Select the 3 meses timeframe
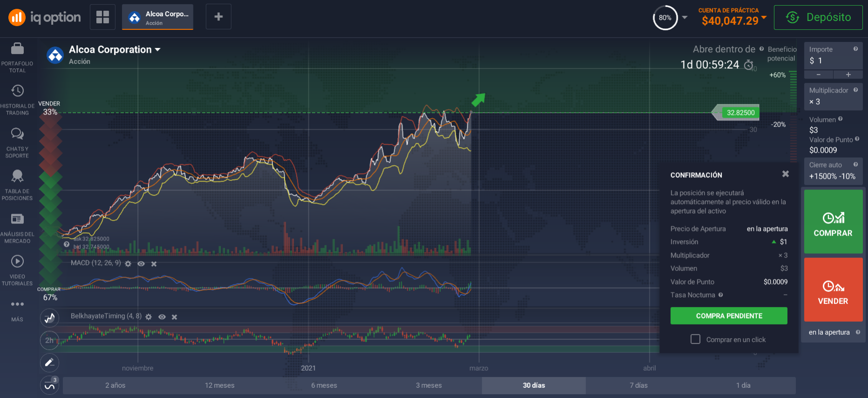The image size is (868, 398). (429, 385)
